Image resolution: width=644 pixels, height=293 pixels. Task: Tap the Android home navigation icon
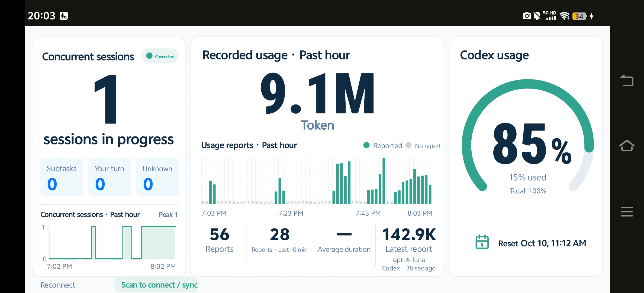[x=627, y=146]
